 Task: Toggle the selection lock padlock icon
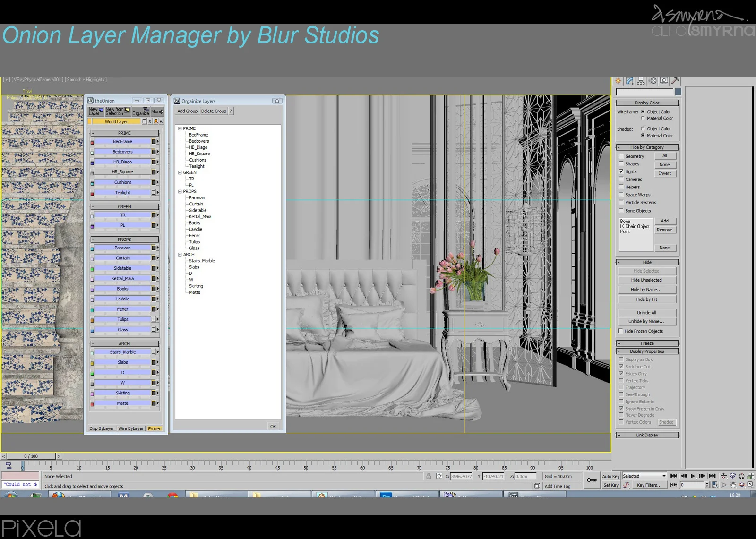[x=429, y=476]
